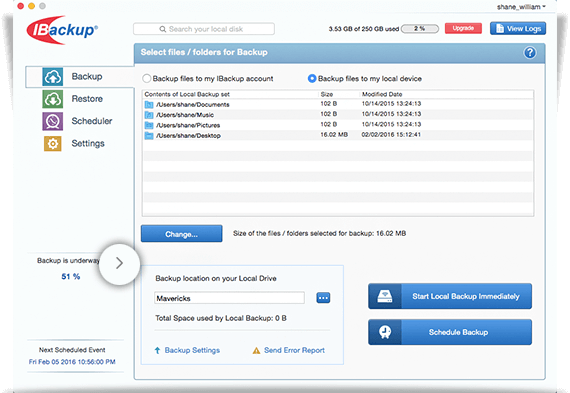Viewport: 570px width, 393px height.
Task: Select the /Users/shane/Music row
Action: (x=338, y=115)
